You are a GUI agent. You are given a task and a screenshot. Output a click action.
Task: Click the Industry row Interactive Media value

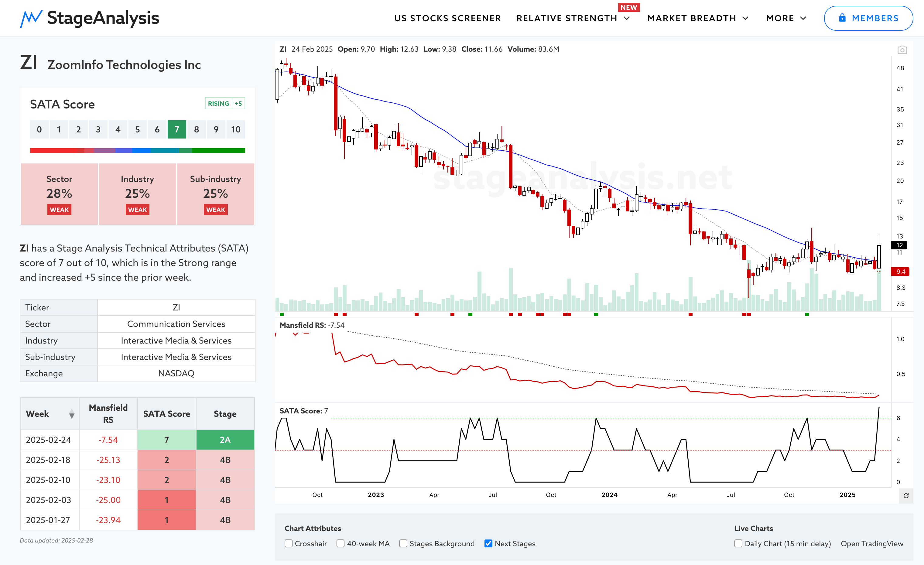176,341
